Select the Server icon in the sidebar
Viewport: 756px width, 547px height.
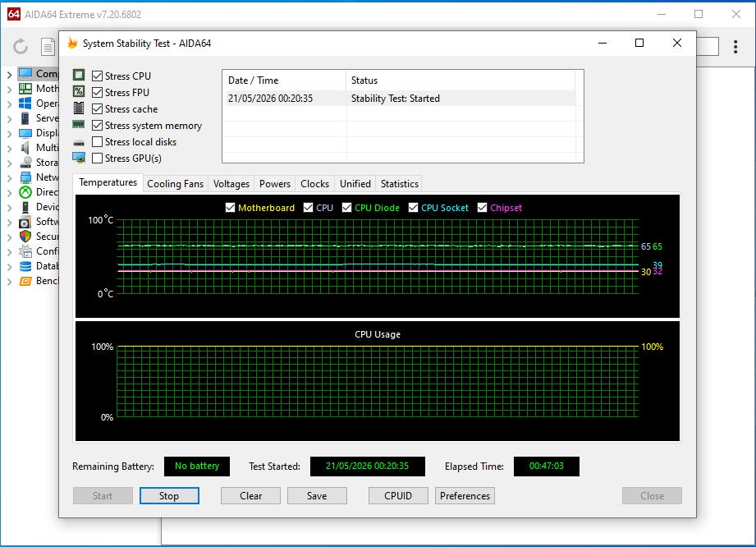[x=25, y=118]
